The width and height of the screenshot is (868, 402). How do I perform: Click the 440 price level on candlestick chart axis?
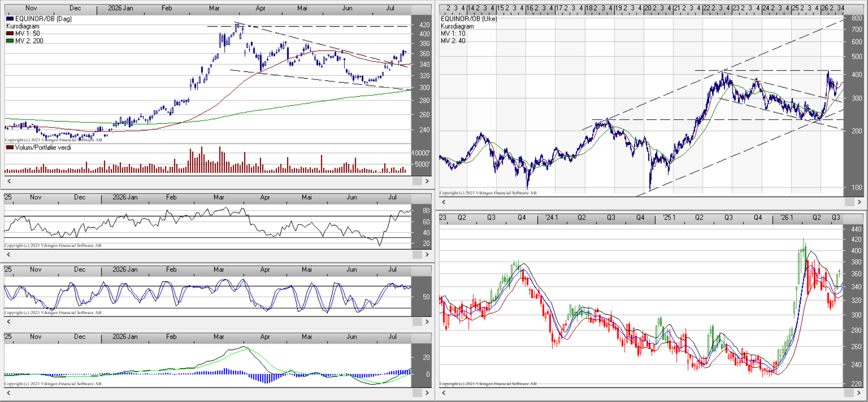[x=856, y=229]
